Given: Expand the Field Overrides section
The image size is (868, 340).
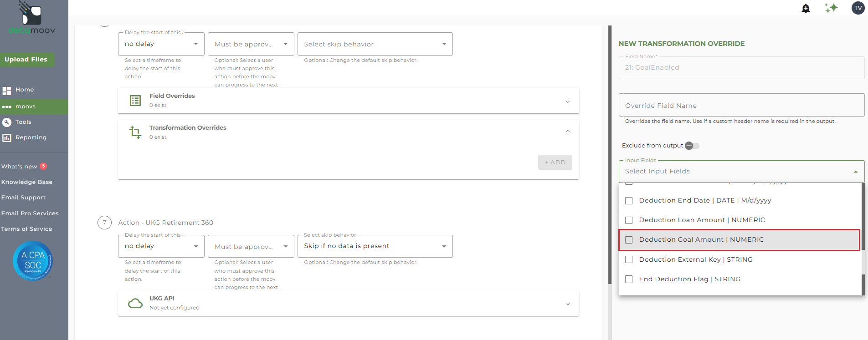Looking at the screenshot, I should tap(567, 101).
